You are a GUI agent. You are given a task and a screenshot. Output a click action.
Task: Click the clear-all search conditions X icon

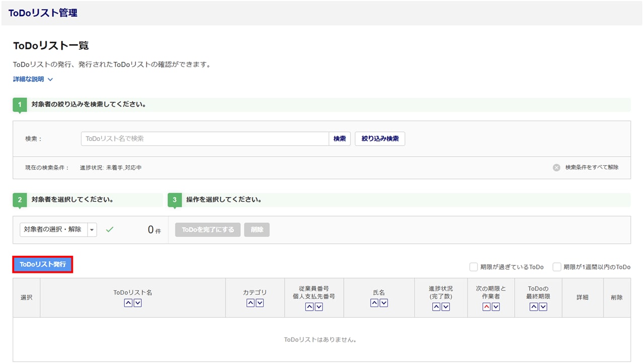(556, 168)
